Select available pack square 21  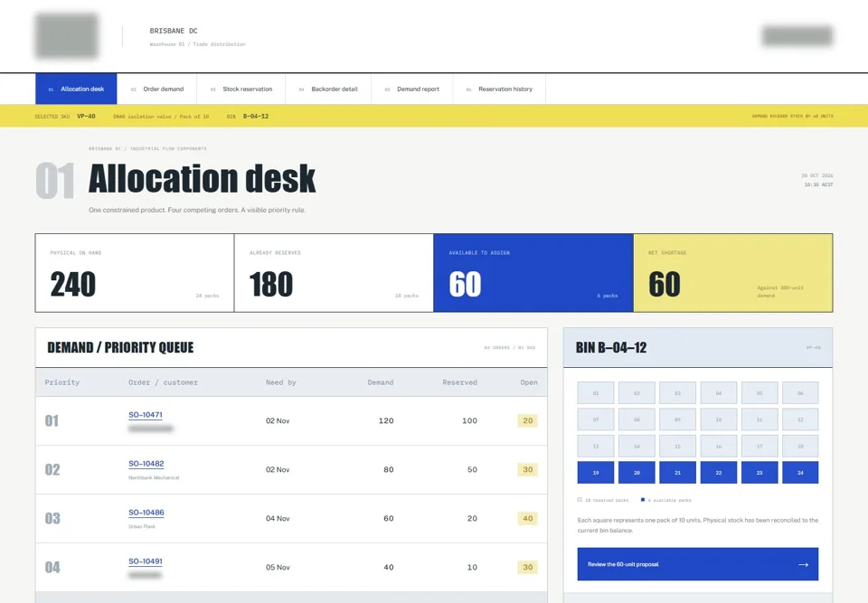click(677, 472)
